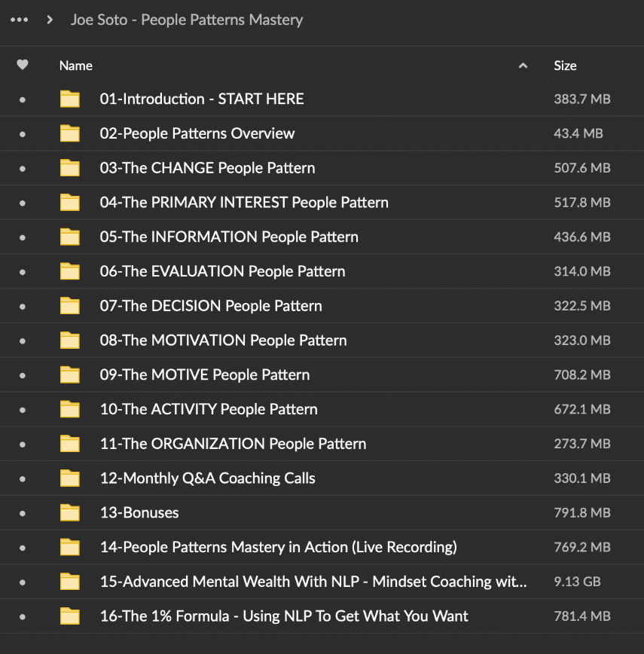Image resolution: width=644 pixels, height=654 pixels.
Task: Select '16-The 1% Formula - Using NLP' name
Action: tap(284, 616)
